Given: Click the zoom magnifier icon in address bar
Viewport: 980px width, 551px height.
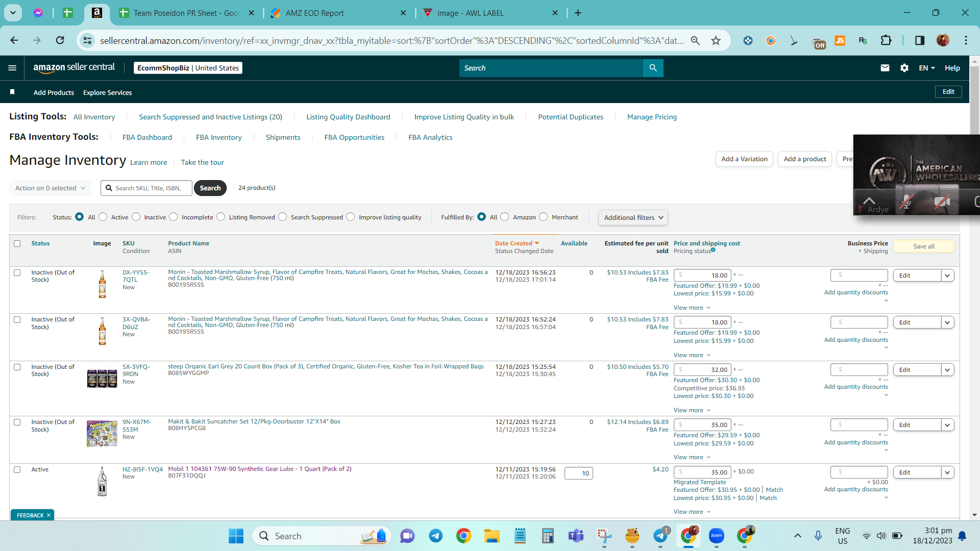Looking at the screenshot, I should click(x=695, y=40).
